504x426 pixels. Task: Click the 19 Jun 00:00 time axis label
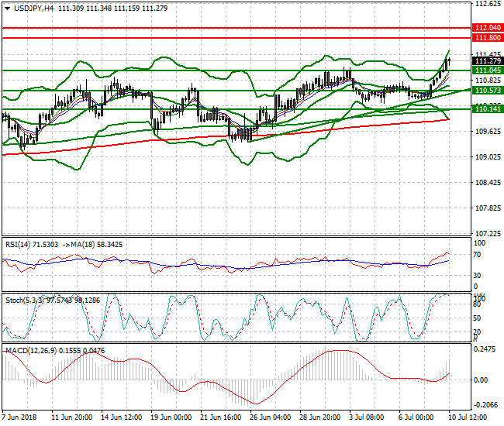point(171,417)
